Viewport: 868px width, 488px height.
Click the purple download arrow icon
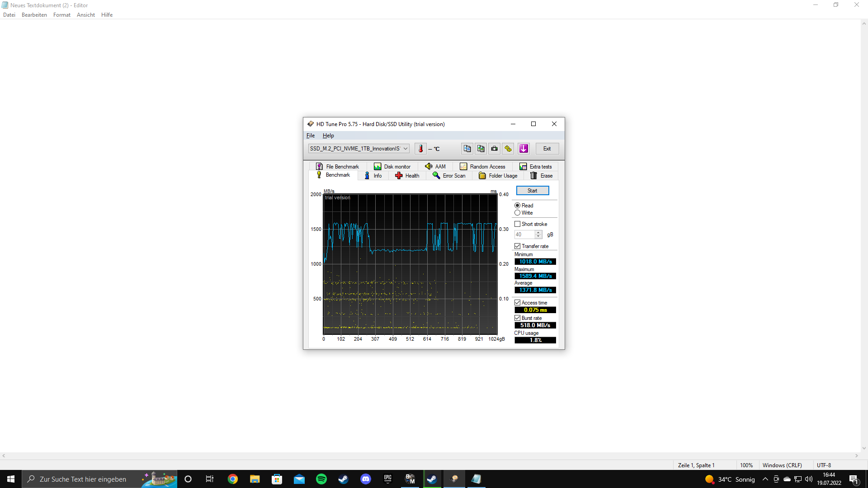tap(524, 149)
